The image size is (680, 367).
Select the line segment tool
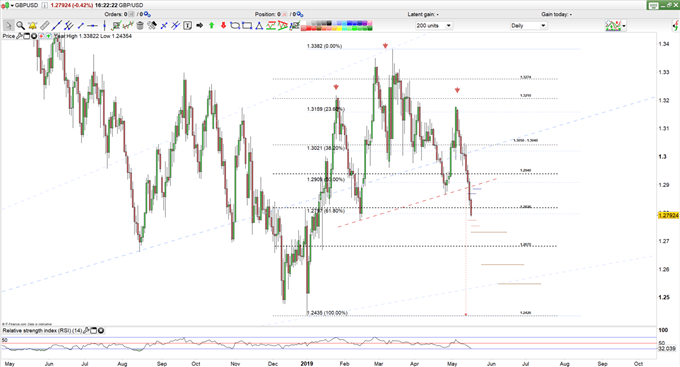tap(81, 26)
